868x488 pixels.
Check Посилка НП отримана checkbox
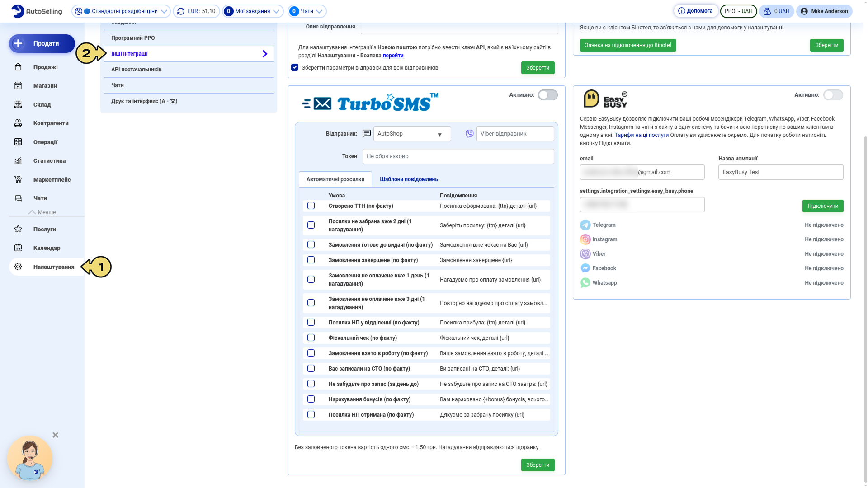coord(311,415)
